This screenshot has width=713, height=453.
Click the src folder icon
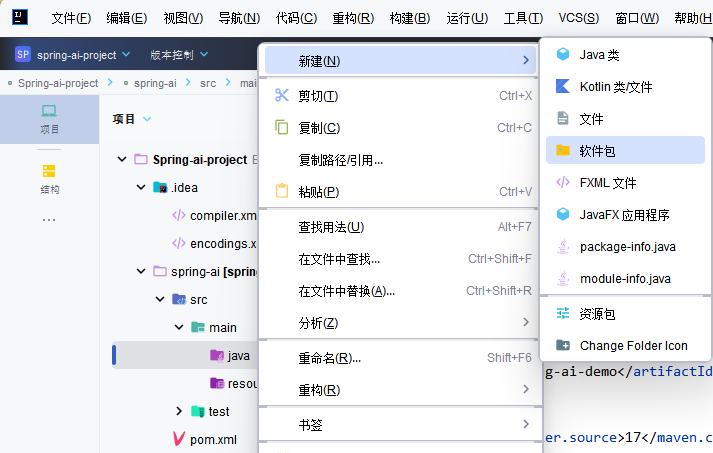pyautogui.click(x=179, y=299)
